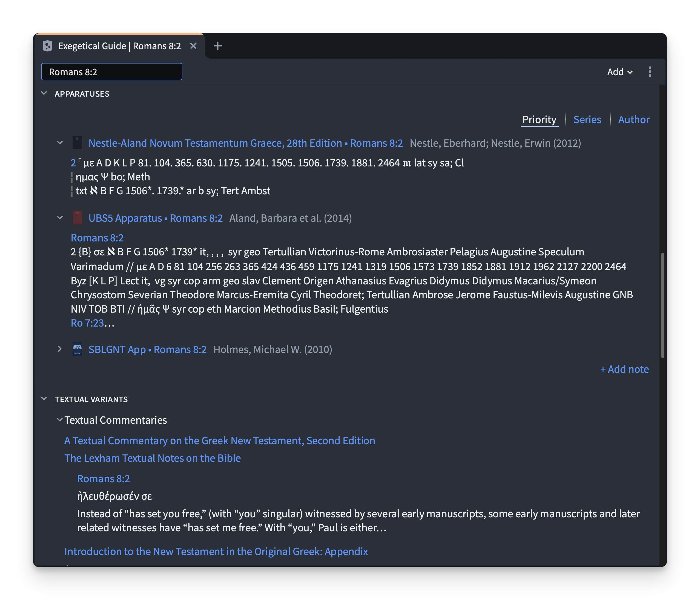The height and width of the screenshot is (600, 700).
Task: Click the Greek text ἠλευθέρωσέν σε
Action: click(114, 496)
